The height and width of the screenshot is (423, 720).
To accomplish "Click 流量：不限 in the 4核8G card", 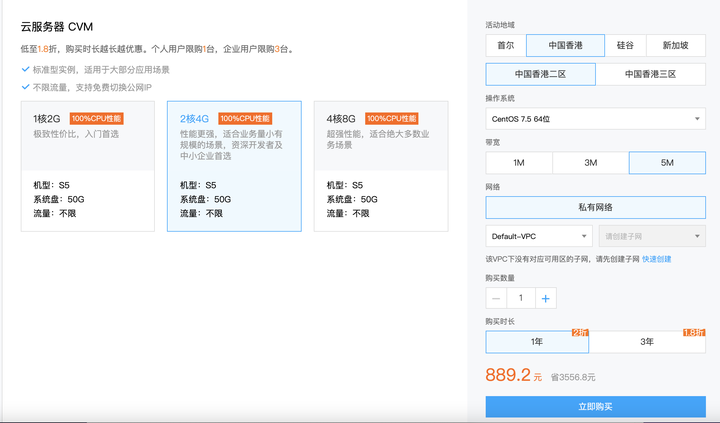I will point(348,214).
